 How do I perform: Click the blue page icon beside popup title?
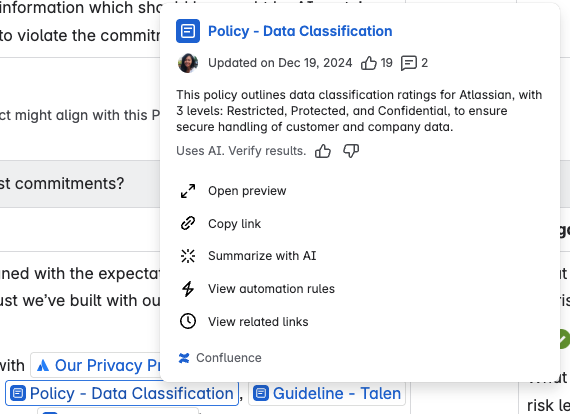click(x=188, y=31)
